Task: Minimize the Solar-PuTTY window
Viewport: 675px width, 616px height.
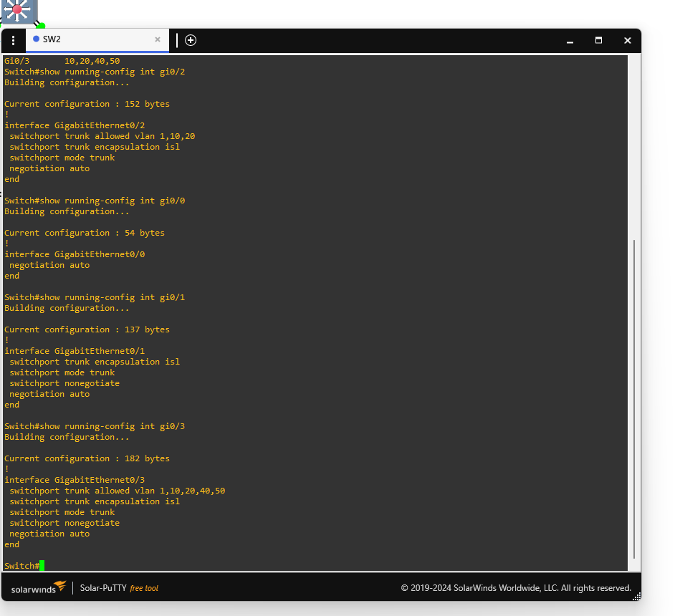Action: (x=570, y=41)
